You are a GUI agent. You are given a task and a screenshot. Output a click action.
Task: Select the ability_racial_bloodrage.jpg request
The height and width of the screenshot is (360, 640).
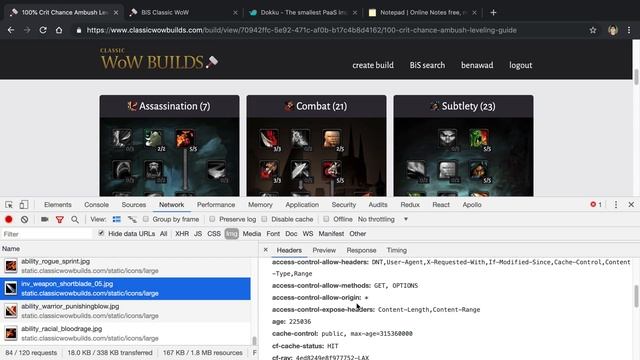click(125, 333)
